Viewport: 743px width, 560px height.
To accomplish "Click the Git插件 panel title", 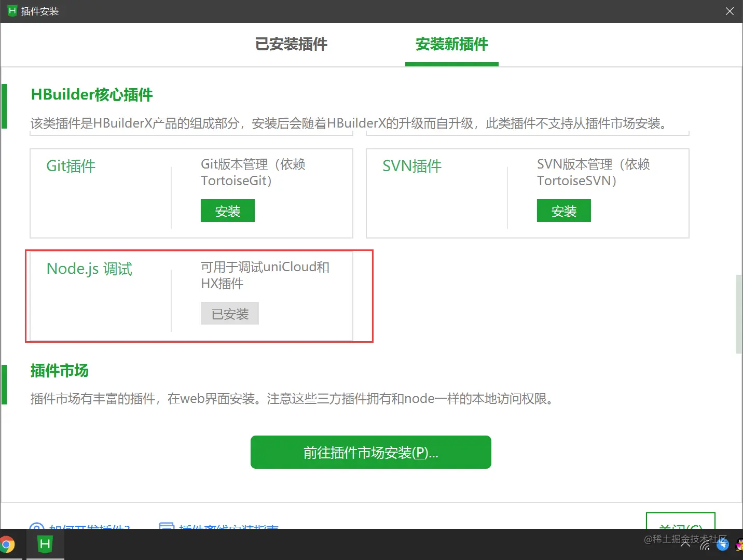I will [71, 166].
